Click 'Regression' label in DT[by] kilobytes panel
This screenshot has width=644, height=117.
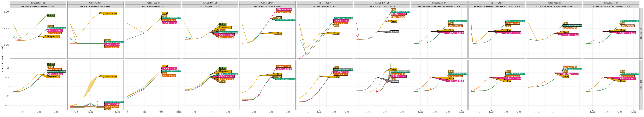click(x=225, y=27)
